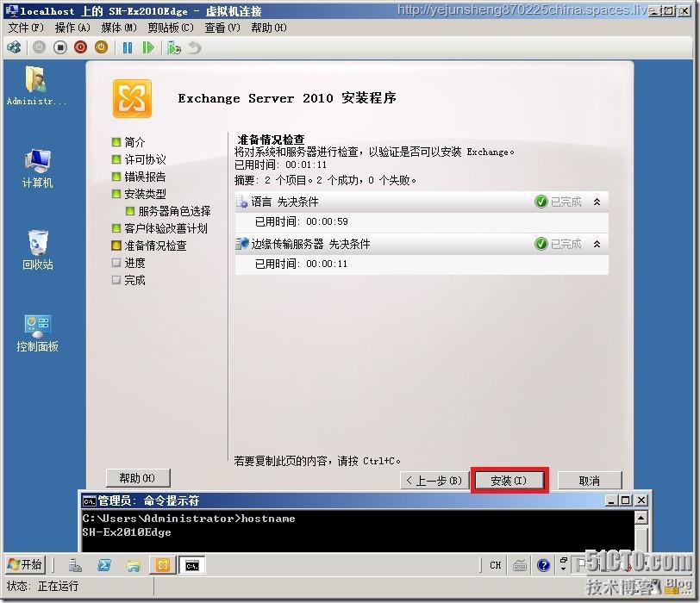
Task: Select the 服务器角色选择 setup step
Action: [x=168, y=211]
